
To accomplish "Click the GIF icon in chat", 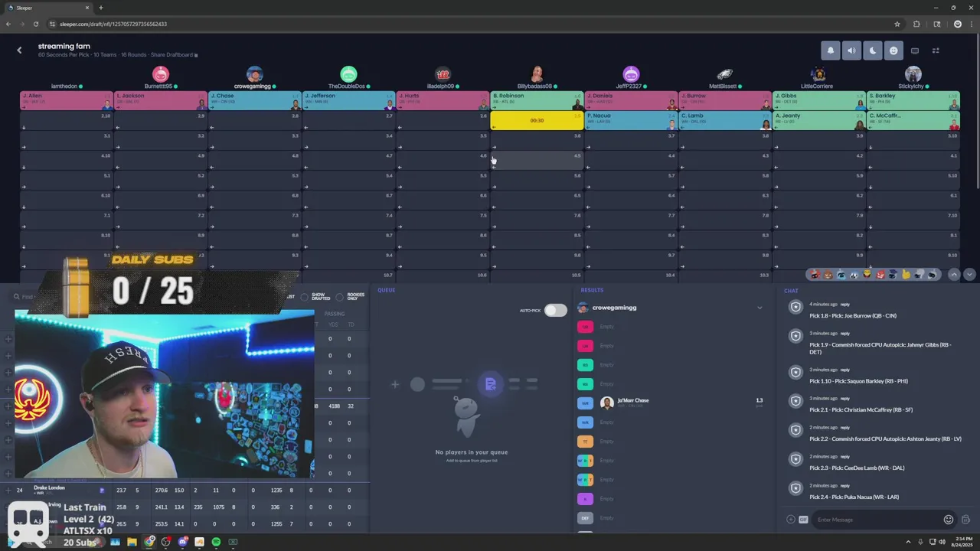I will (x=803, y=520).
